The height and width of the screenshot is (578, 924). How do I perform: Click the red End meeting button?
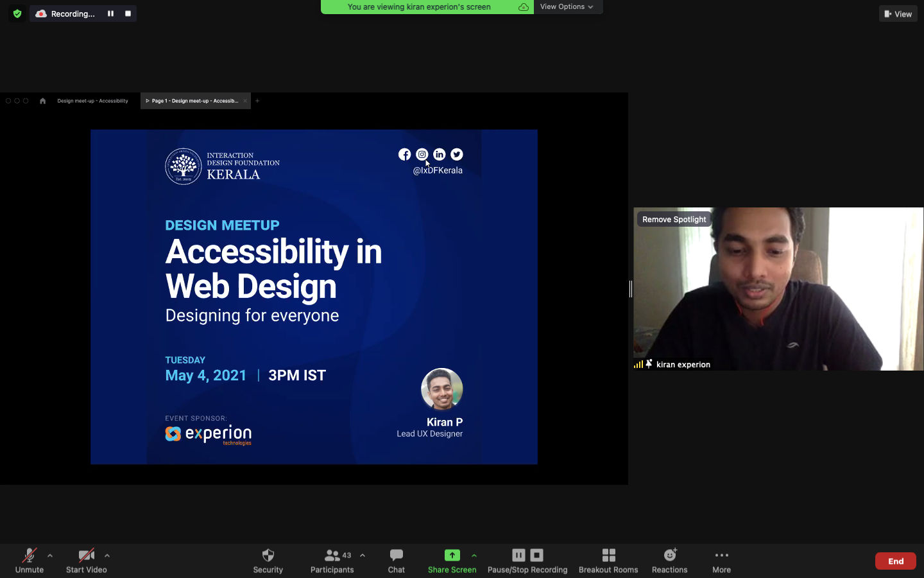[x=895, y=561]
